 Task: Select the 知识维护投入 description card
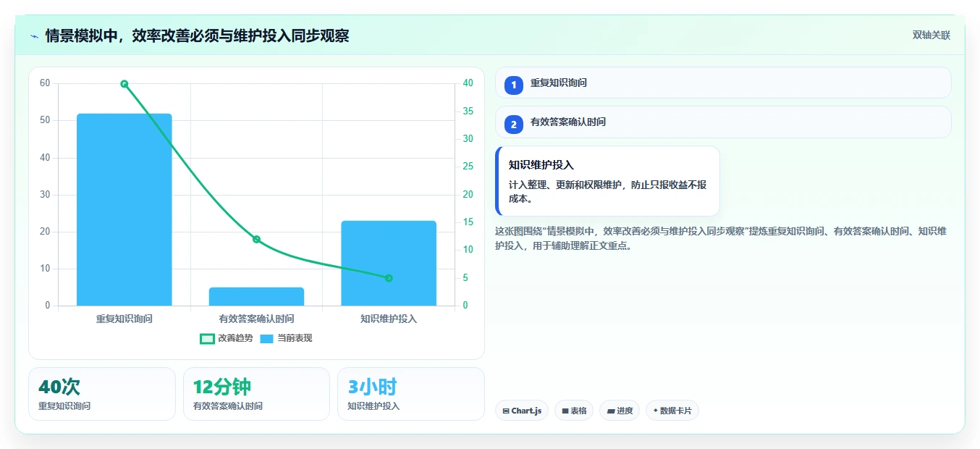(x=607, y=181)
